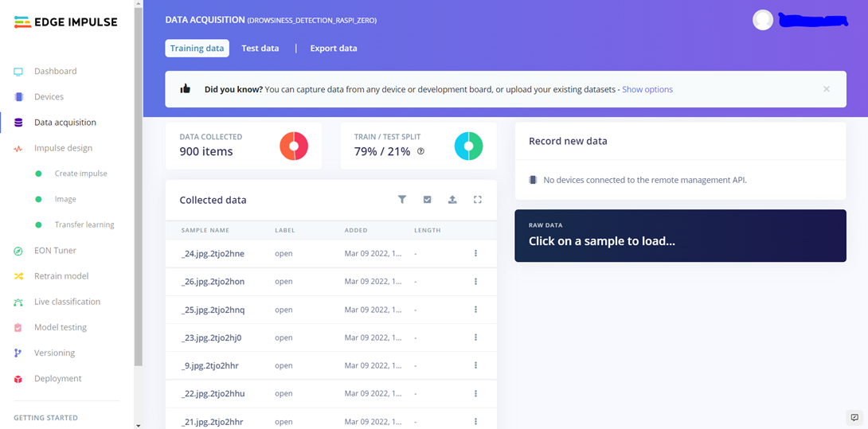Click the select multiple items checkbox icon

(428, 200)
